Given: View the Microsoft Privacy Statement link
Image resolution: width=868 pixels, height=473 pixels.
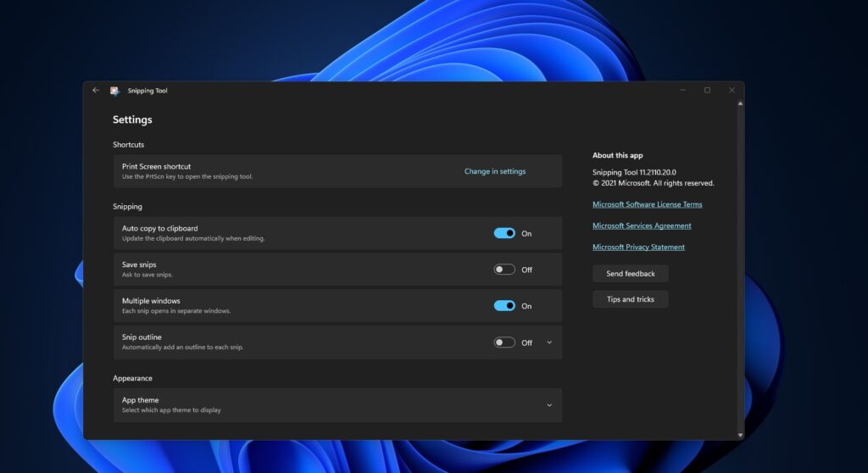Looking at the screenshot, I should pyautogui.click(x=638, y=248).
